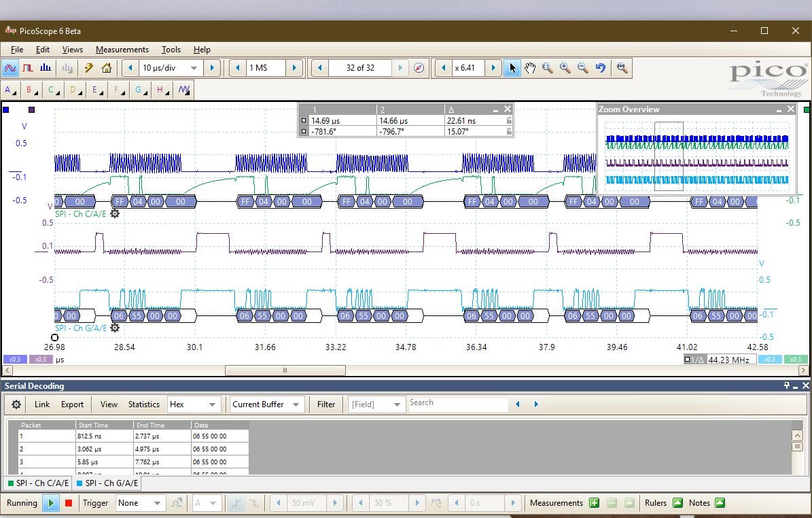Zoom to full view
Viewport: 812px width, 518px height.
click(x=622, y=68)
